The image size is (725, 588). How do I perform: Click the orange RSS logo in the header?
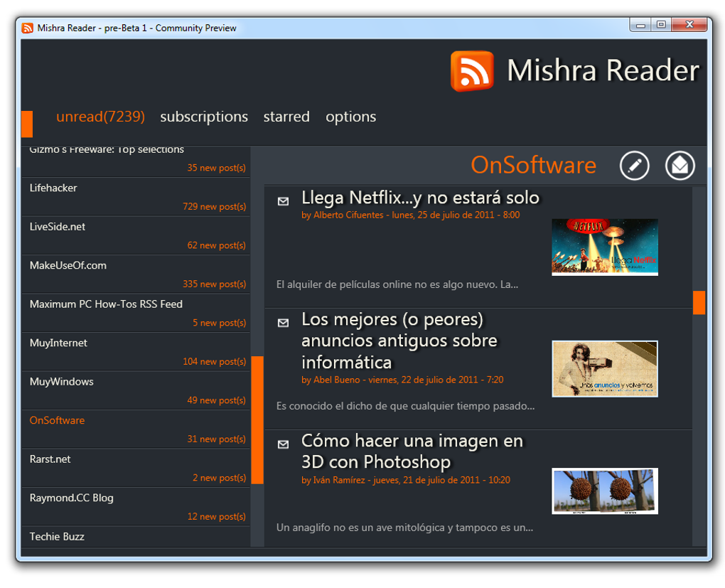tap(472, 71)
